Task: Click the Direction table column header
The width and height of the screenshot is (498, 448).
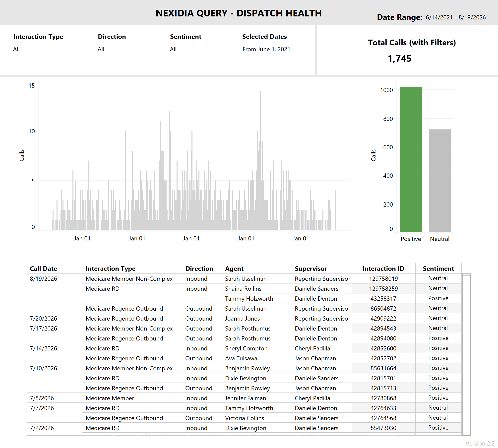Action: [x=199, y=269]
